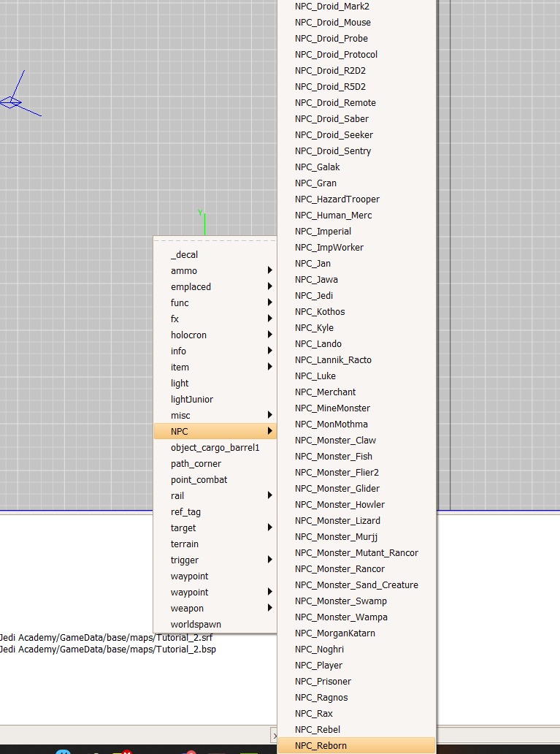Choose NPC_ImpWorker entity

357,248
